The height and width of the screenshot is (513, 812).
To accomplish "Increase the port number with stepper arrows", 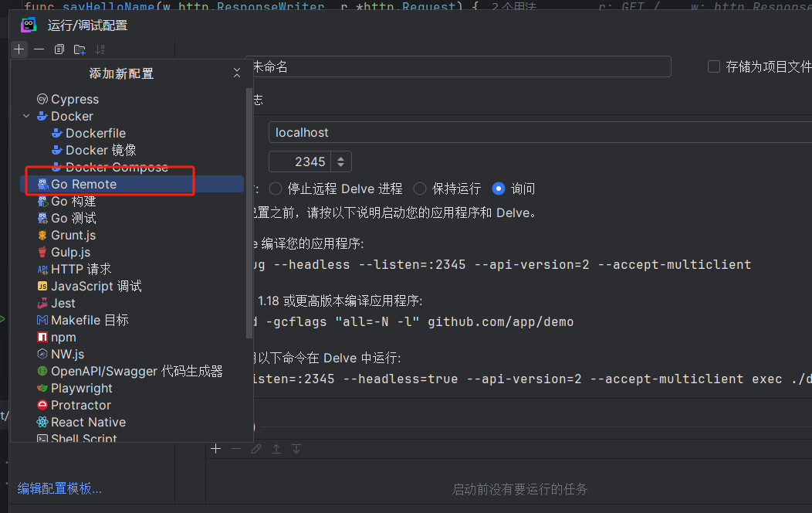I will (x=340, y=158).
